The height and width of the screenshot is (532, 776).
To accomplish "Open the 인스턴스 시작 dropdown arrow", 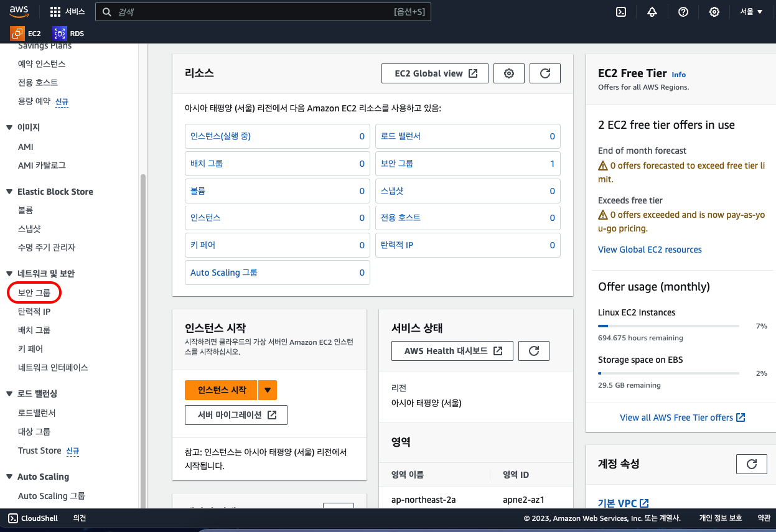I will pos(268,390).
